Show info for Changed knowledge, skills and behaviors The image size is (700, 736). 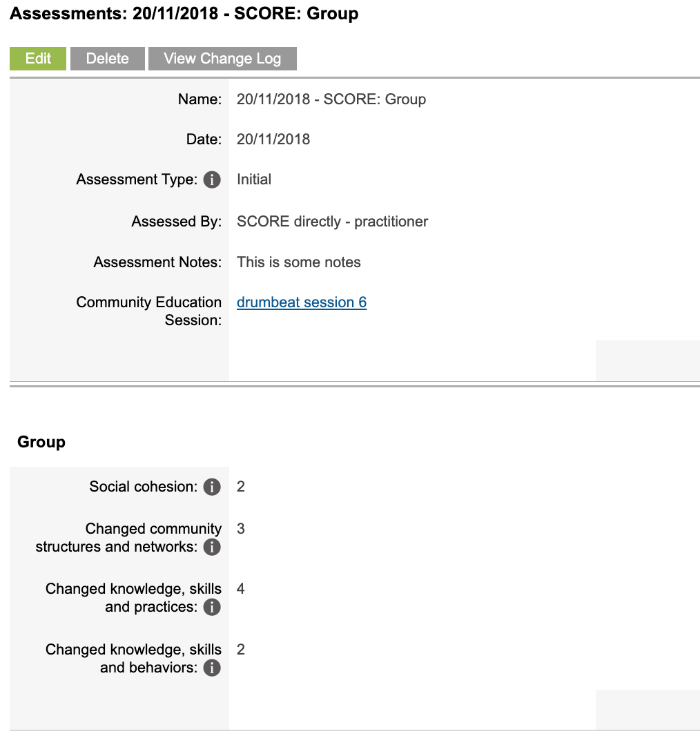[212, 668]
